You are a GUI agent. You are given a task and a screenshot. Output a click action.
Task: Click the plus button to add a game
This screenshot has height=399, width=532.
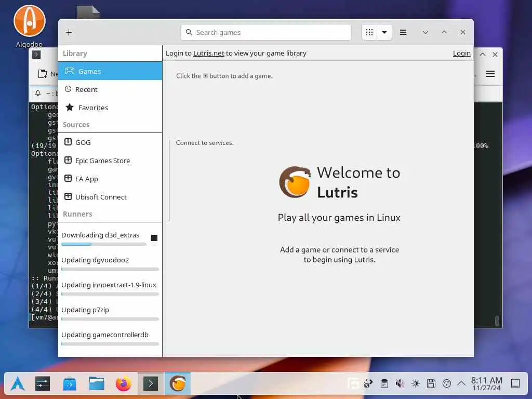[x=69, y=32]
